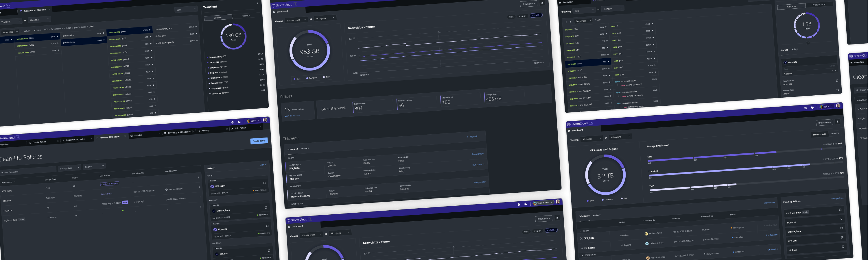Screen dimensions: 868x260
Task: Collapse the TODAY group chevron
Action: click(581, 231)
